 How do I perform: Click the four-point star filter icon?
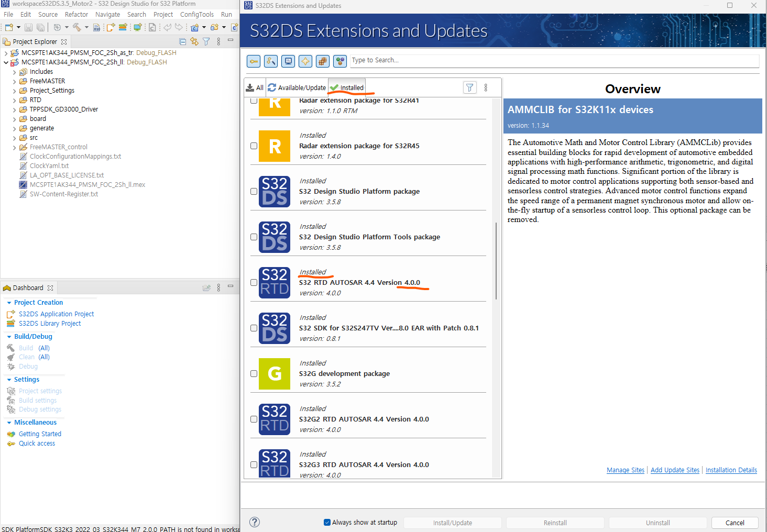pyautogui.click(x=305, y=61)
